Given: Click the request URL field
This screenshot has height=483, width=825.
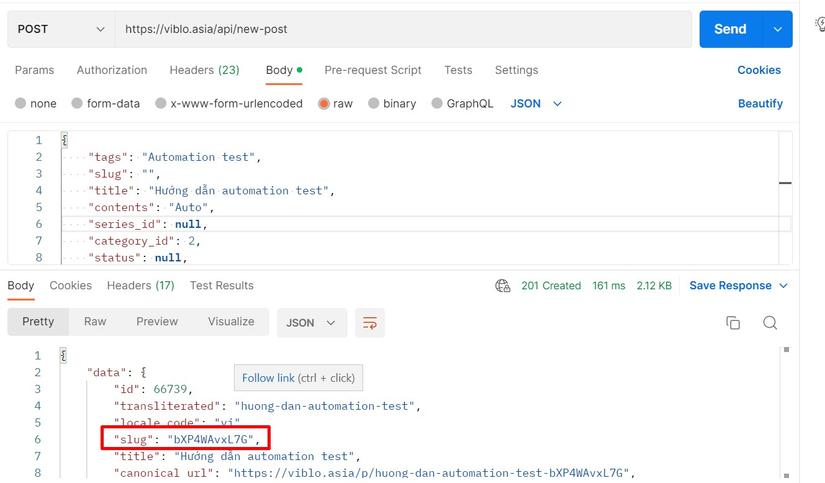Looking at the screenshot, I should click(403, 29).
